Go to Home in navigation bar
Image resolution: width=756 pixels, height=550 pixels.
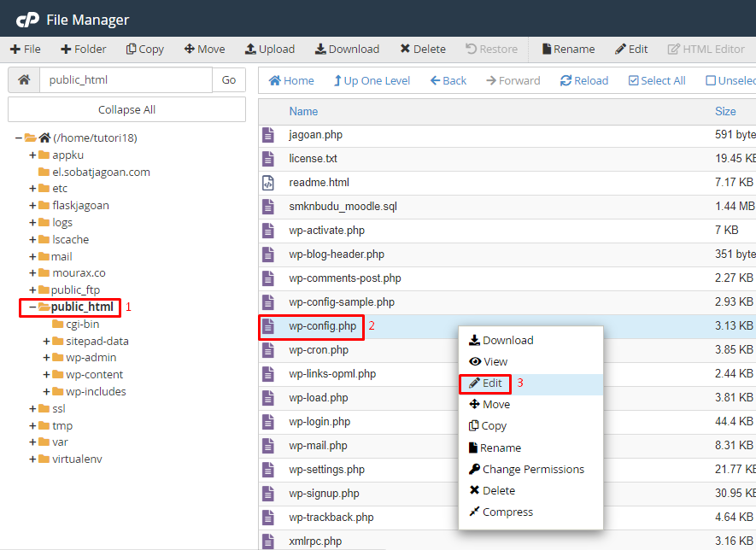(291, 80)
